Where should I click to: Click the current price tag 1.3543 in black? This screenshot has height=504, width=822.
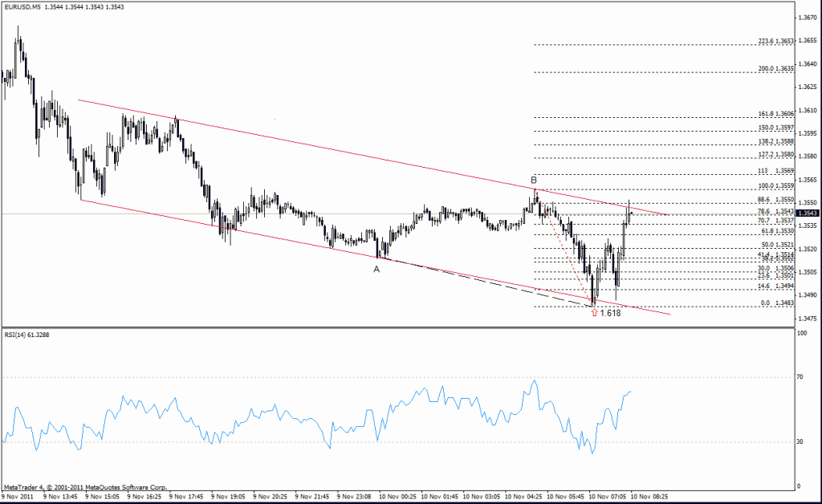click(x=808, y=213)
